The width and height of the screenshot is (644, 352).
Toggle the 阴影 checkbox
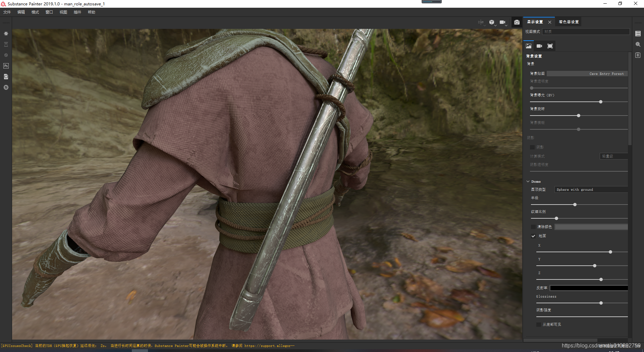coord(532,147)
